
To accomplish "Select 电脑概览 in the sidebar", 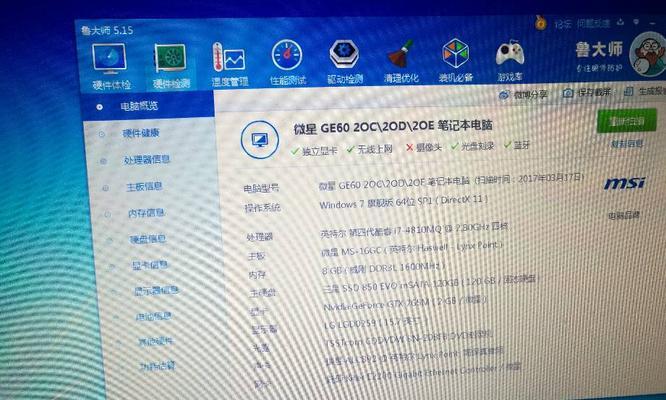I will [x=139, y=106].
